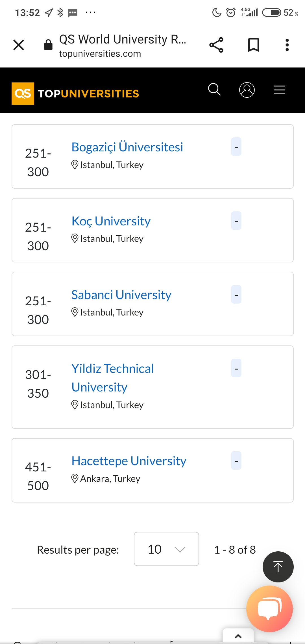The image size is (305, 644).
Task: Open Koç University link
Action: tap(111, 221)
